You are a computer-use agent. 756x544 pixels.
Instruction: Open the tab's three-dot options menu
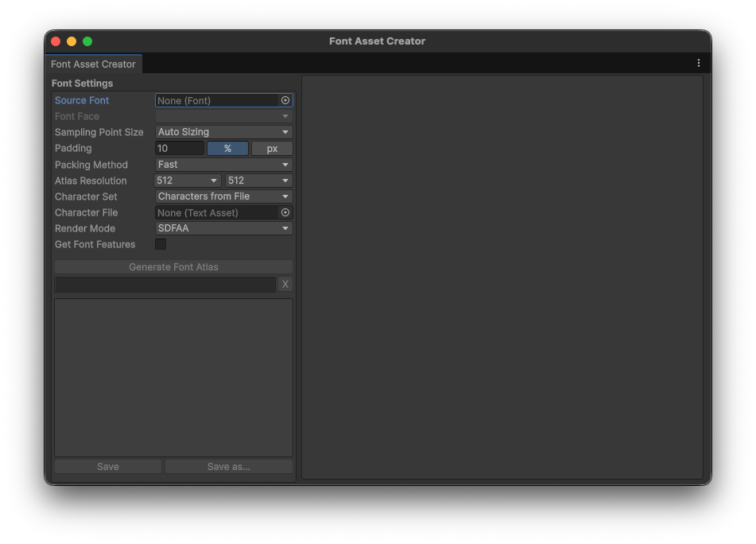coord(699,64)
